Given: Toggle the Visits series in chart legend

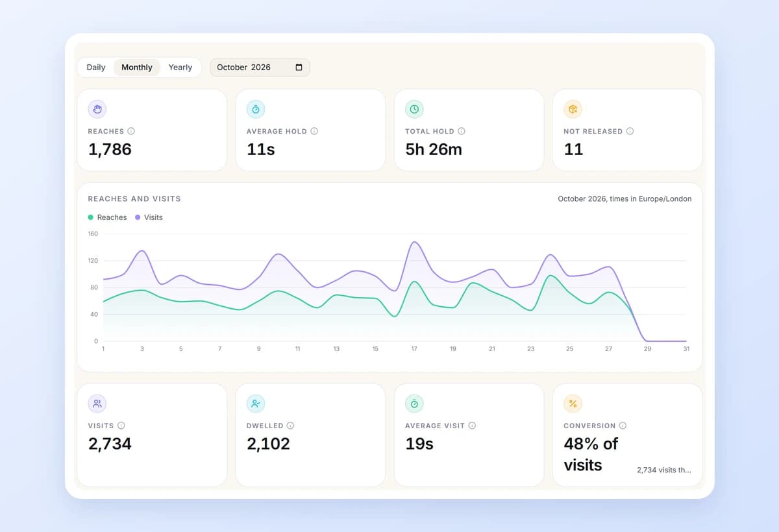Looking at the screenshot, I should click(x=149, y=217).
